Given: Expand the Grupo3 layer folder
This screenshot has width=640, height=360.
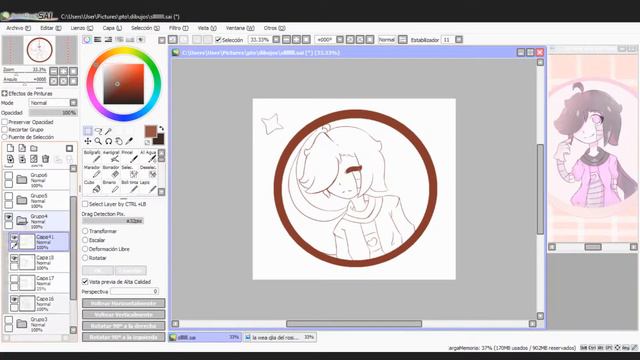Looking at the screenshot, I should point(22,324).
